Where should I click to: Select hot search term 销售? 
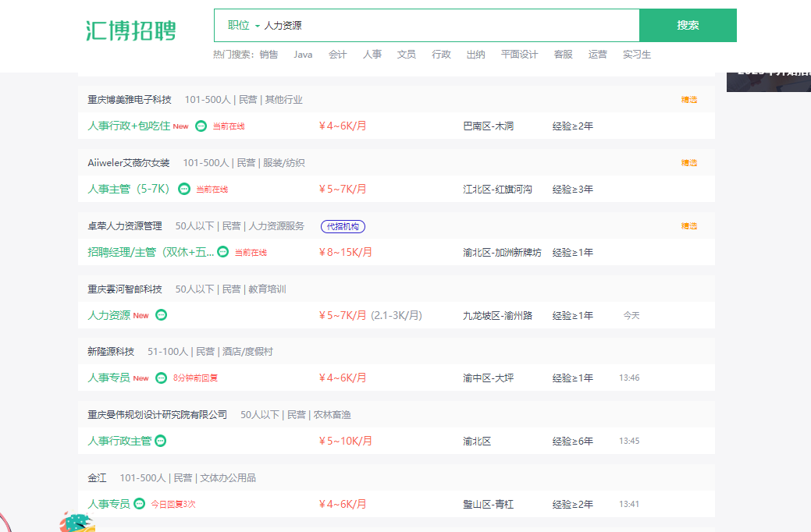[269, 55]
